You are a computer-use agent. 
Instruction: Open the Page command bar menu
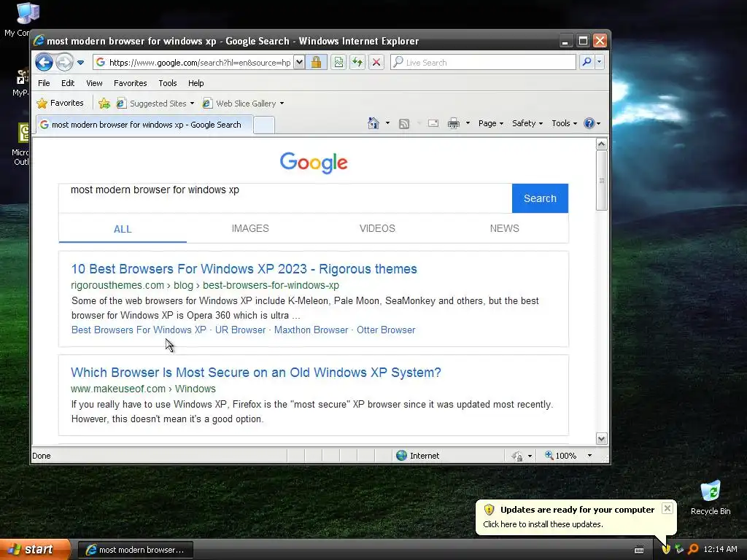491,123
